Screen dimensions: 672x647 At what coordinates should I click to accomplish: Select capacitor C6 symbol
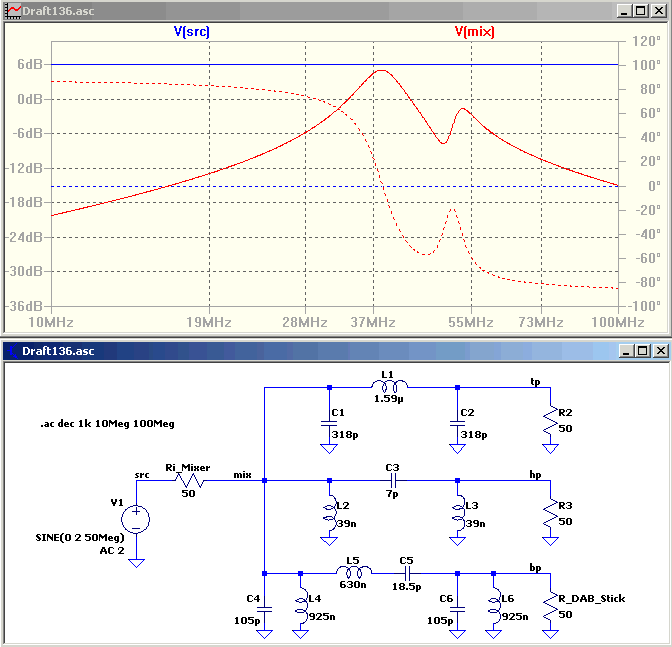click(x=457, y=609)
